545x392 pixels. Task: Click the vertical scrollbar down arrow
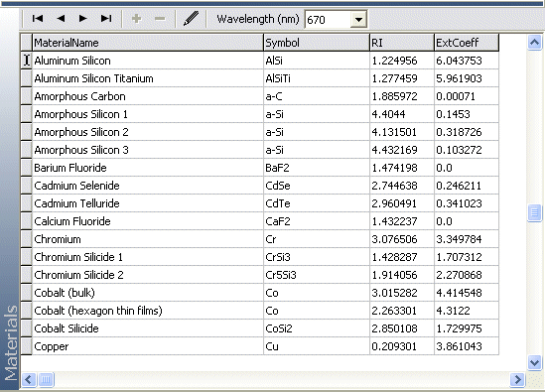point(534,363)
